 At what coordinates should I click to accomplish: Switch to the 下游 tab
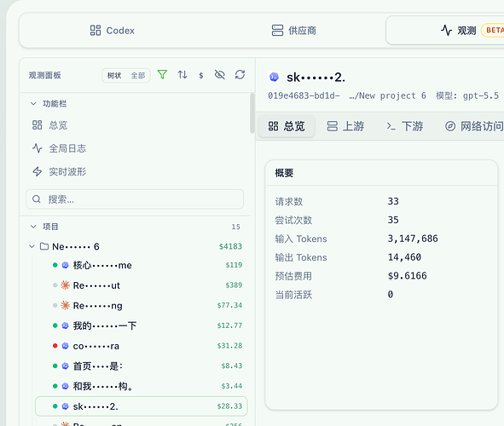(405, 126)
